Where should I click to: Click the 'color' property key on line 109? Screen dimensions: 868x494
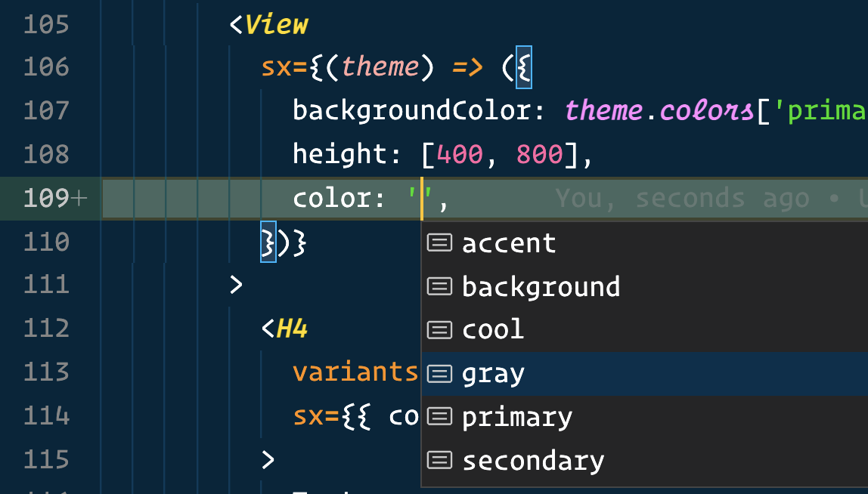pyautogui.click(x=333, y=198)
